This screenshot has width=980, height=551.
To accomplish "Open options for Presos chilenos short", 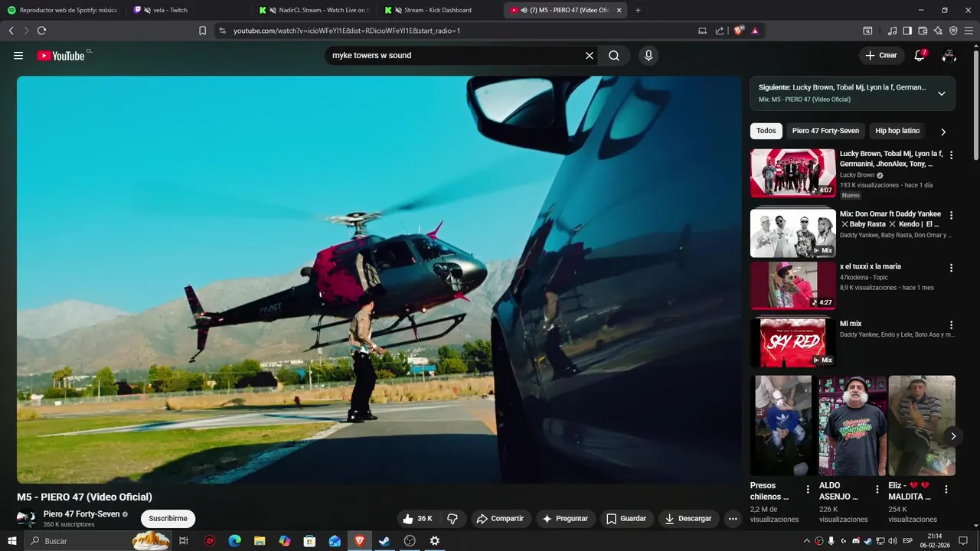I will (x=808, y=490).
